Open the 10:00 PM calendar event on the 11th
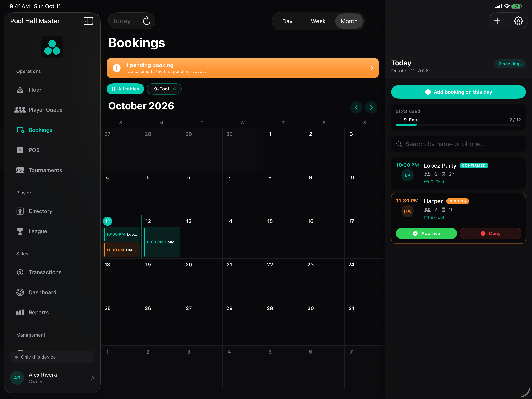This screenshot has width=532, height=399. [121, 234]
